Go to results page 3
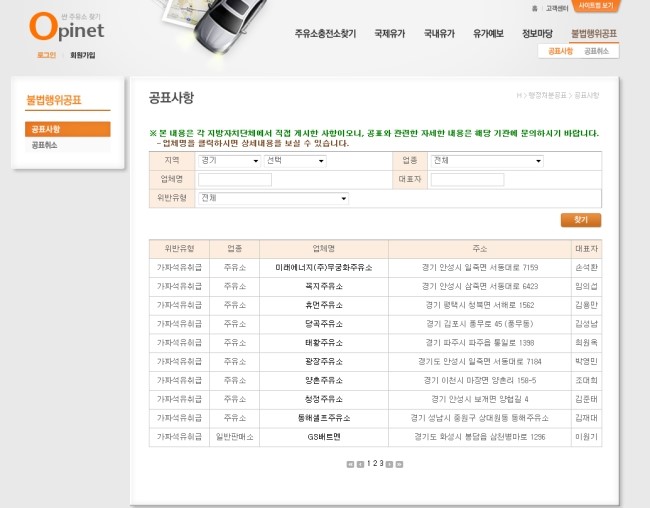This screenshot has width=650, height=508. [x=381, y=464]
